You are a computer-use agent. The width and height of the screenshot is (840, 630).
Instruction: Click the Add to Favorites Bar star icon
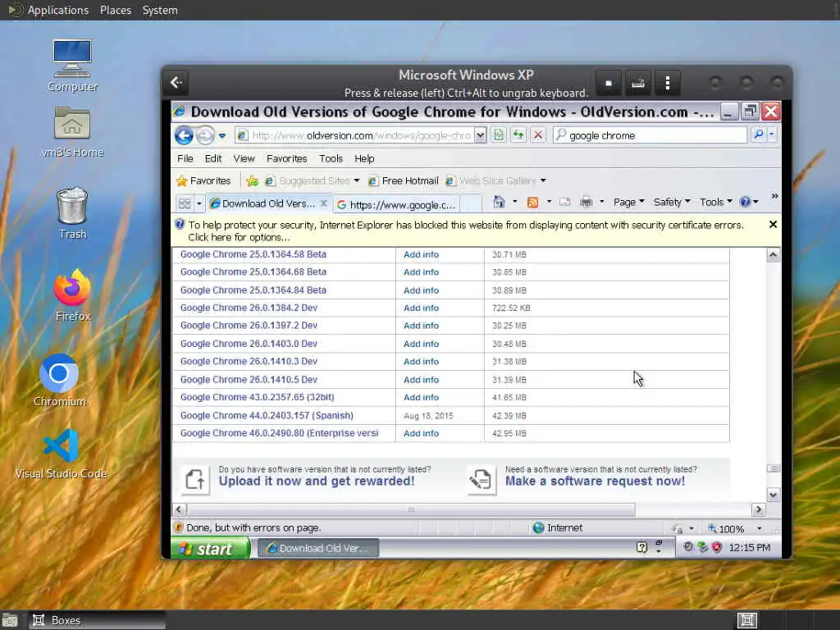[x=252, y=181]
